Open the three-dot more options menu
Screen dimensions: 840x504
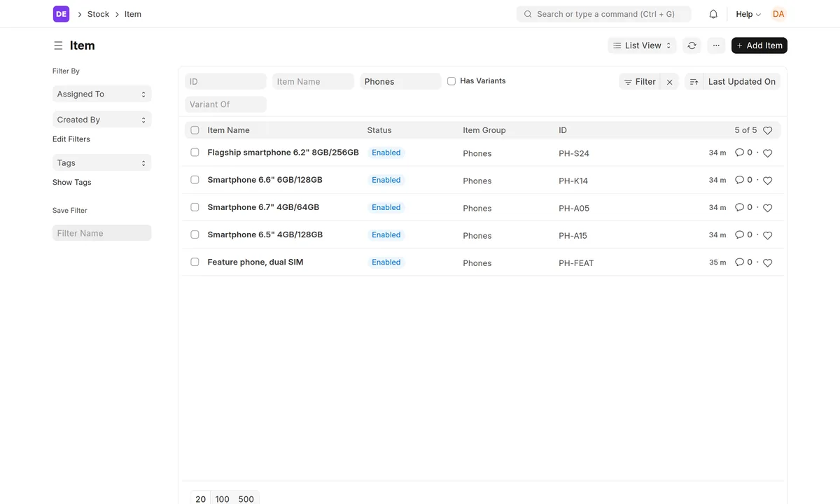click(x=716, y=45)
